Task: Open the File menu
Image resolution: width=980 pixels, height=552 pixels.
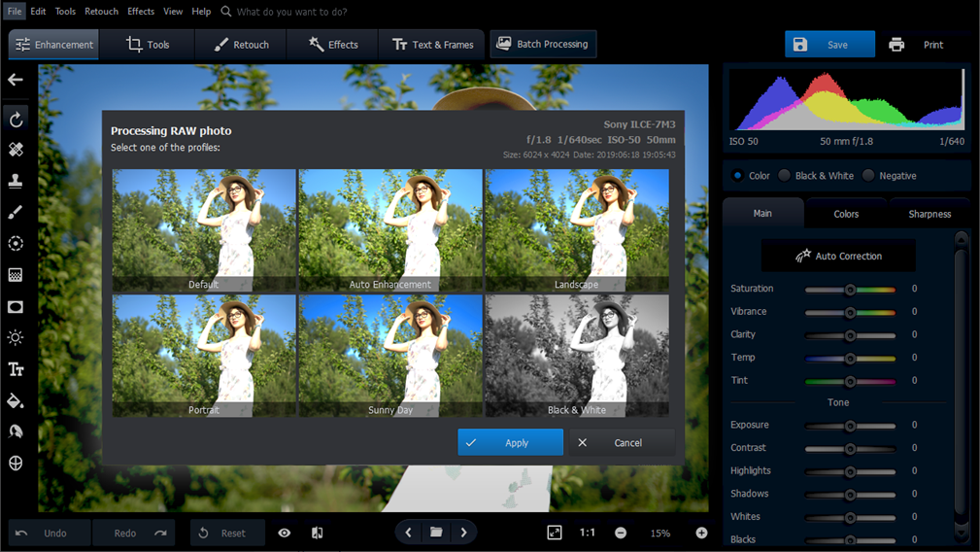Action: pyautogui.click(x=15, y=12)
